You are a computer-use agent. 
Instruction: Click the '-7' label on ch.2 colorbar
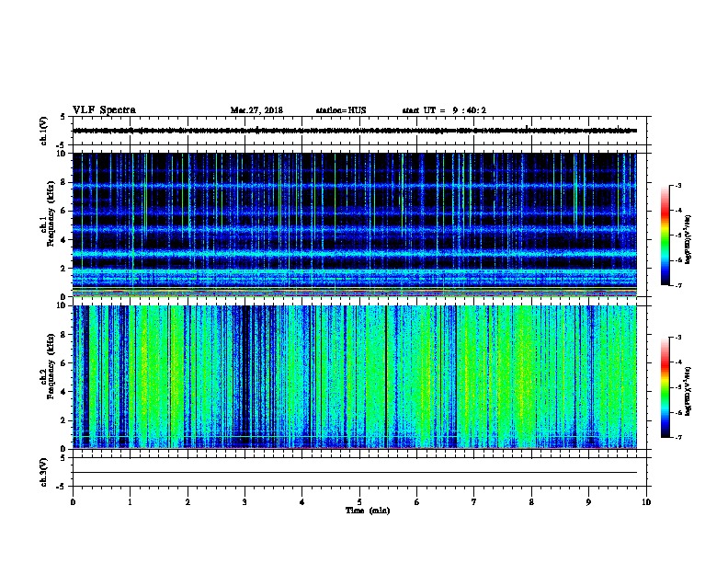coord(677,438)
